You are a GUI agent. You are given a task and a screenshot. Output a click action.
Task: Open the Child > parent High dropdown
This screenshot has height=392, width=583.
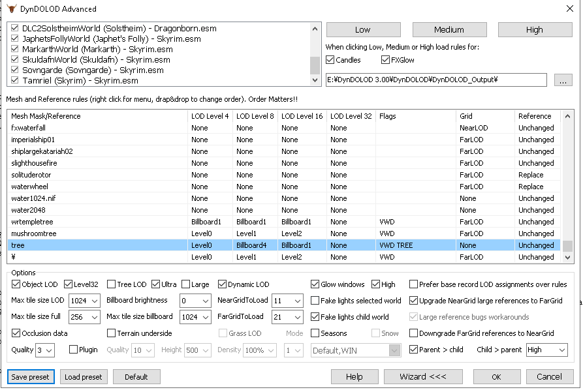[x=547, y=350]
